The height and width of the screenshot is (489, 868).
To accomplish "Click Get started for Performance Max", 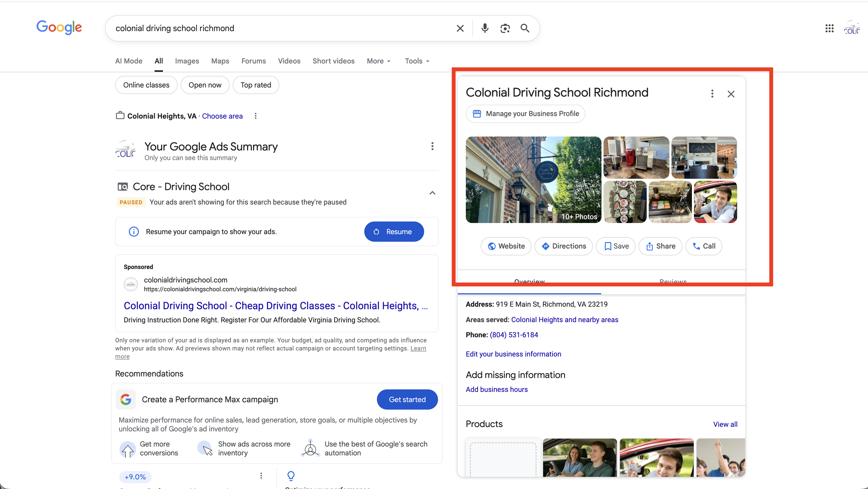I will [x=407, y=400].
